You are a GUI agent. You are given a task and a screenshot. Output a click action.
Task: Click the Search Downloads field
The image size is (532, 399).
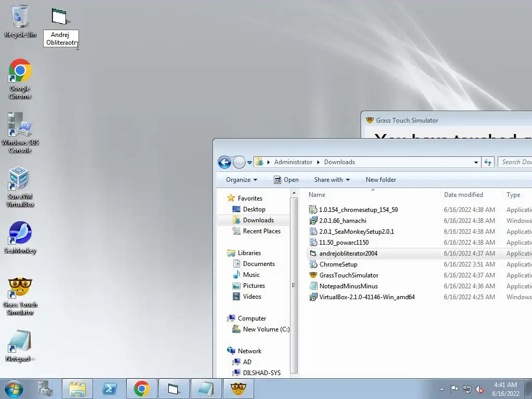[x=515, y=162]
